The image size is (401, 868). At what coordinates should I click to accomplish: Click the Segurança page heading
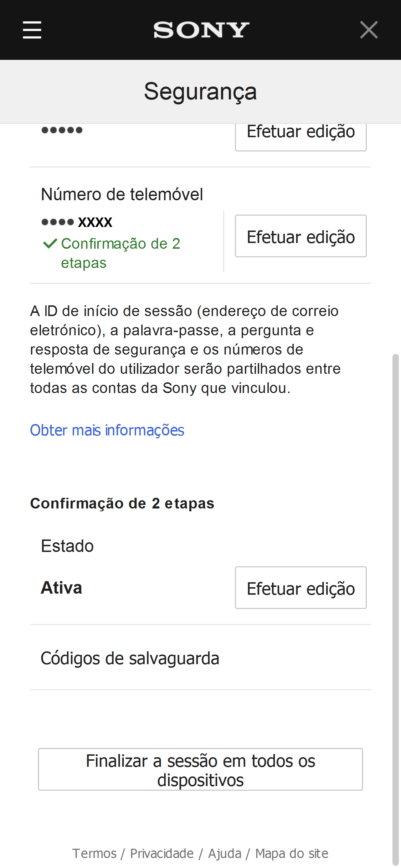coord(200,92)
